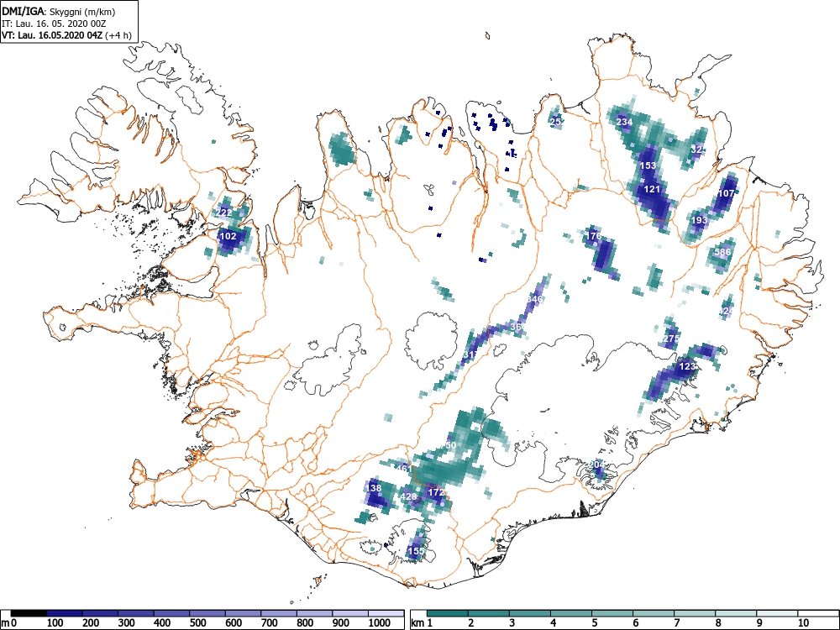Click the lightest 9–10 km legend swatch
840x630 pixels.
point(777,613)
